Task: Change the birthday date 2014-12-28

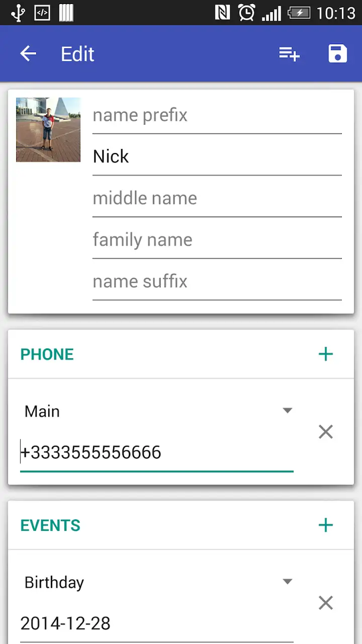Action: [157, 624]
